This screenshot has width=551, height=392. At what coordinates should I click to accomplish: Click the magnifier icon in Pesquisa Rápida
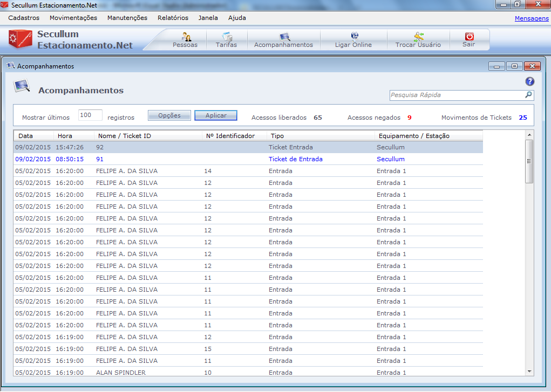528,95
